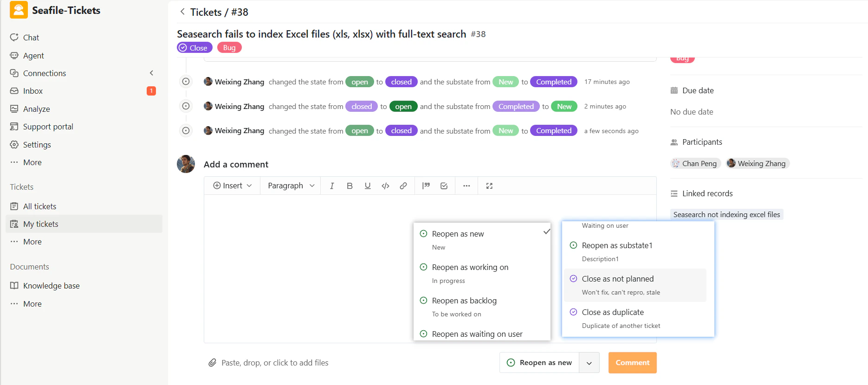Click the activity icon beside a few seconds ago

coord(186,131)
